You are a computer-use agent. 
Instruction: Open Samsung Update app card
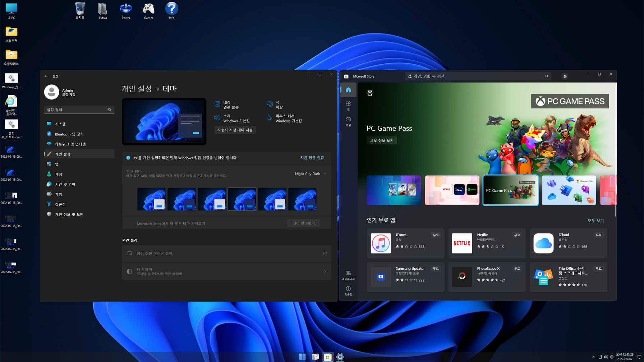click(x=406, y=277)
